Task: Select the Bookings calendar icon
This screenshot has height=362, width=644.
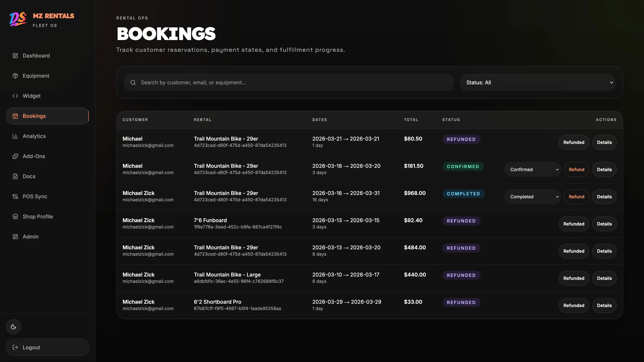Action: 15,116
